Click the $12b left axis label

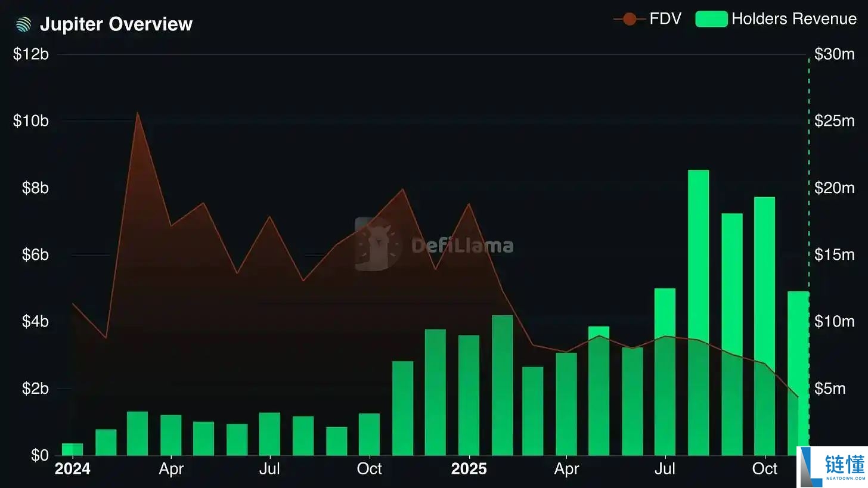click(x=30, y=54)
